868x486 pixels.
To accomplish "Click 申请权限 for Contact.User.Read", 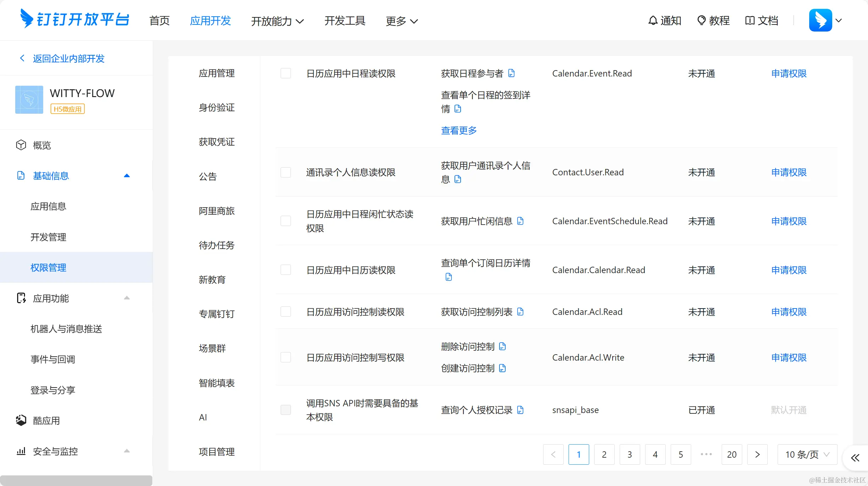I will [x=789, y=173].
